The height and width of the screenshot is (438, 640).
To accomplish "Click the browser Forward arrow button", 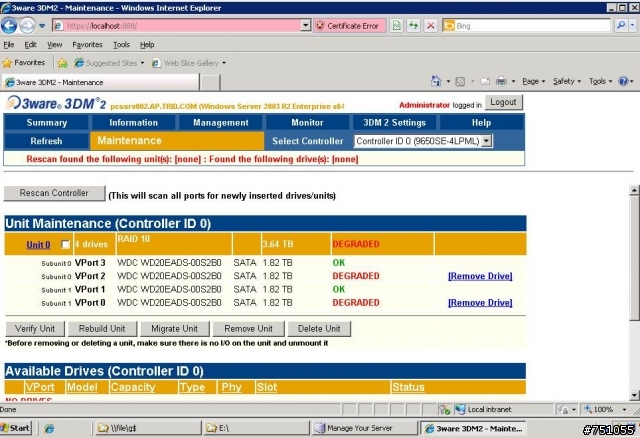I will (x=28, y=26).
